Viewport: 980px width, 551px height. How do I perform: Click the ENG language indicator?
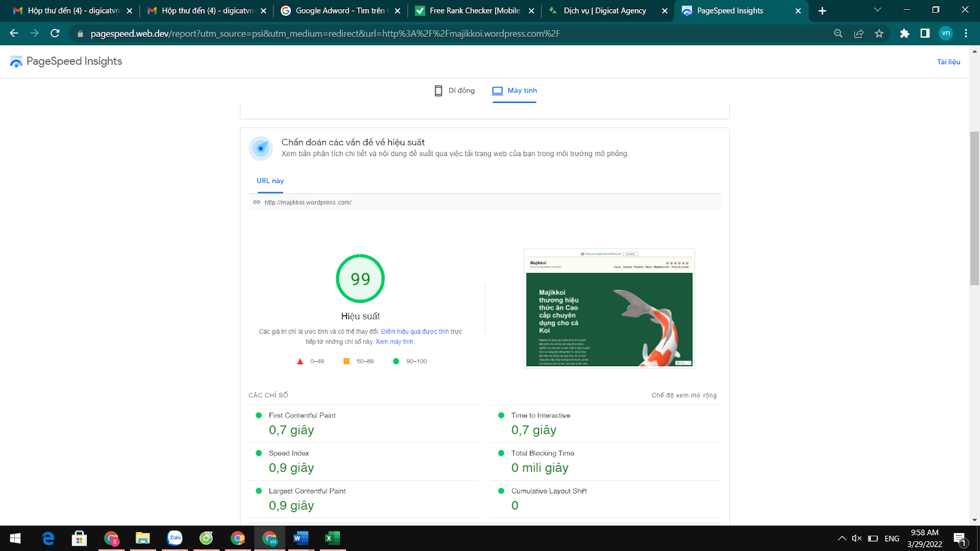coord(892,539)
